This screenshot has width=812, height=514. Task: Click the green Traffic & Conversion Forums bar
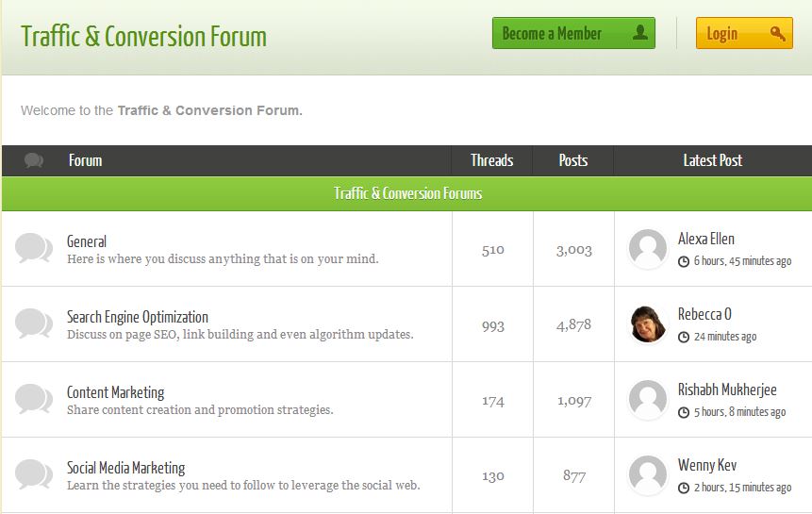pos(406,193)
